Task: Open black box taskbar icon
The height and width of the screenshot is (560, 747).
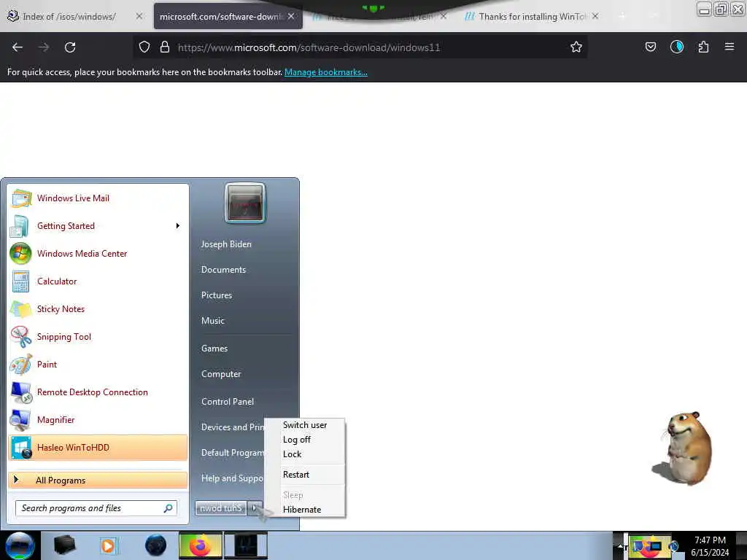Action: pyautogui.click(x=64, y=545)
